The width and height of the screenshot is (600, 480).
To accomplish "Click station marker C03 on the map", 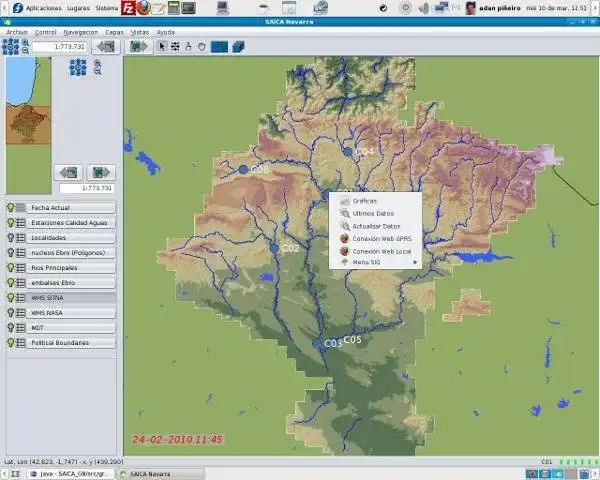I will click(x=317, y=344).
